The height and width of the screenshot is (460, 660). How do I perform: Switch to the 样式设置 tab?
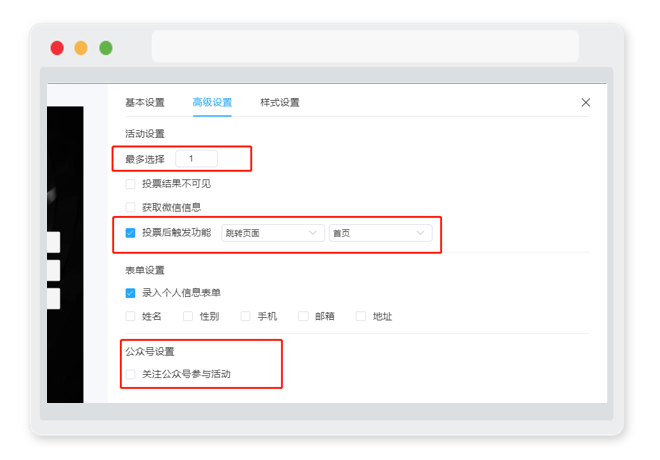tap(279, 103)
